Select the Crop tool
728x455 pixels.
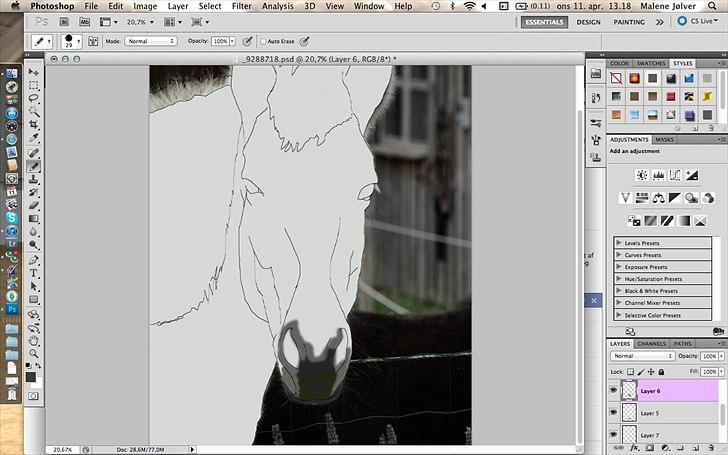pos(34,125)
